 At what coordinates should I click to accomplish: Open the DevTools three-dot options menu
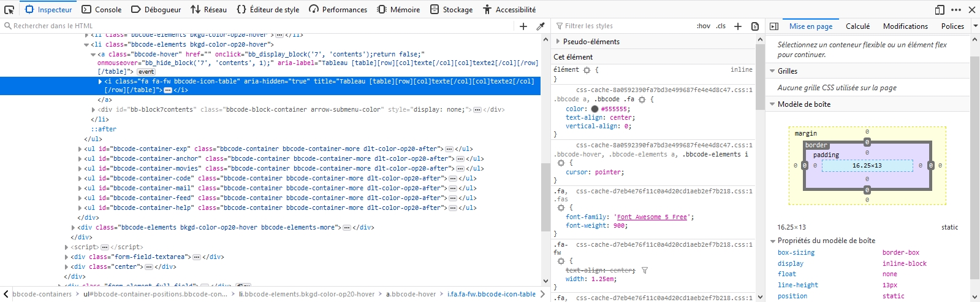tap(956, 9)
